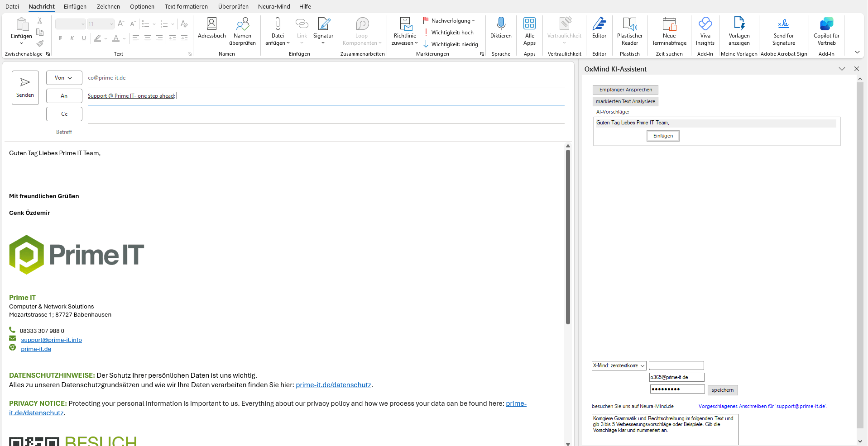
Task: Close the OxMind KI-Assistent pane
Action: click(856, 69)
